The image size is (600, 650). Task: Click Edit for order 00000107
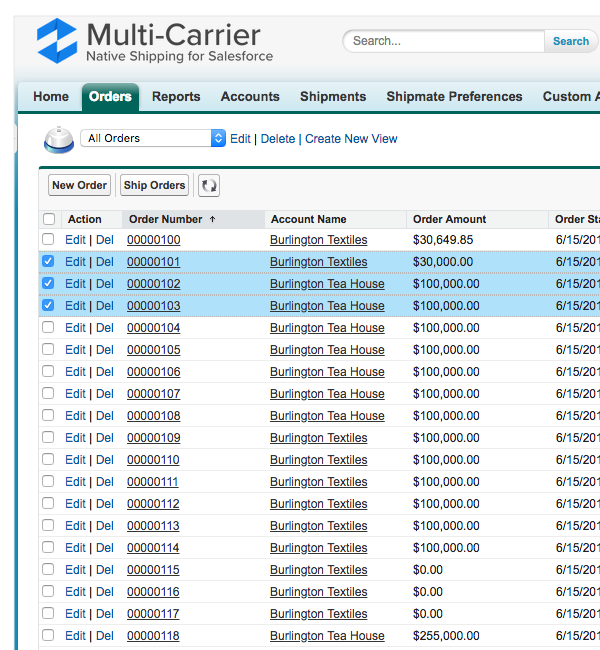(75, 394)
